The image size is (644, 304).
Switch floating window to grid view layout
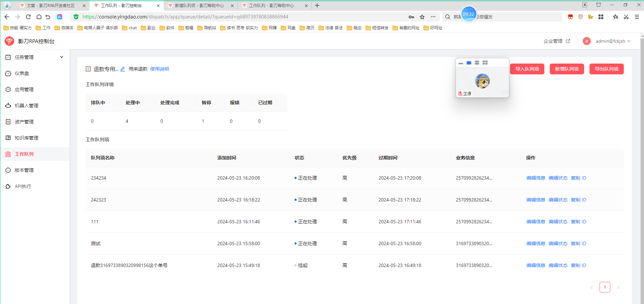pyautogui.click(x=485, y=63)
